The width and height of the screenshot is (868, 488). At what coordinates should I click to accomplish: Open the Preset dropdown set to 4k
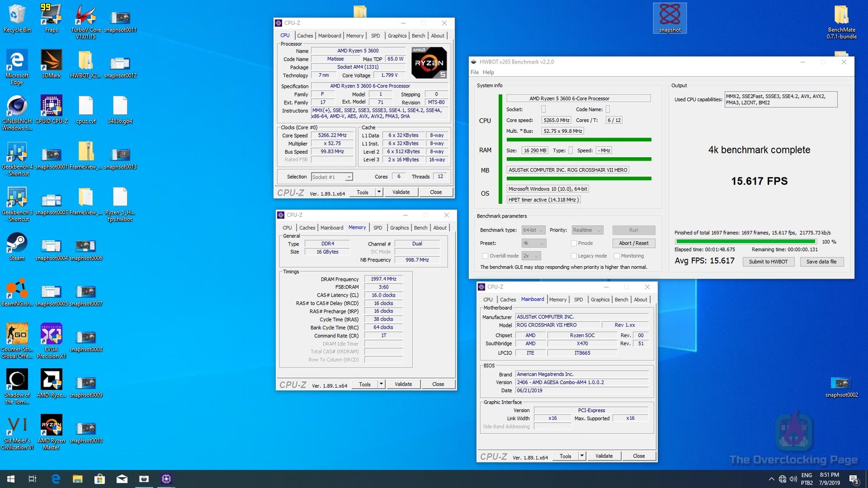(x=533, y=243)
